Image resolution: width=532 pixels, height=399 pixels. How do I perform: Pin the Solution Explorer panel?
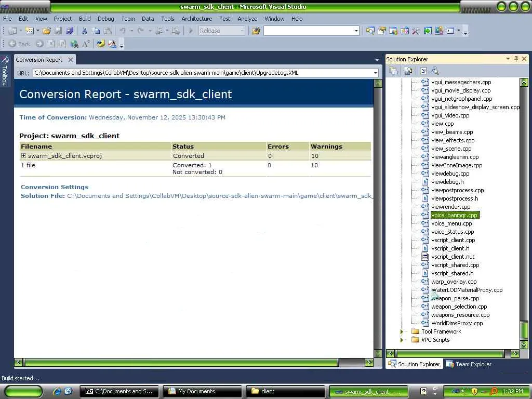pyautogui.click(x=516, y=59)
